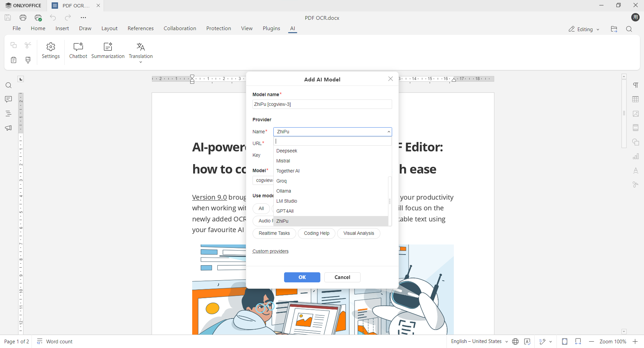Viewport: 644px width, 348px height.
Task: Select Together AI from the provider list
Action: (331, 171)
